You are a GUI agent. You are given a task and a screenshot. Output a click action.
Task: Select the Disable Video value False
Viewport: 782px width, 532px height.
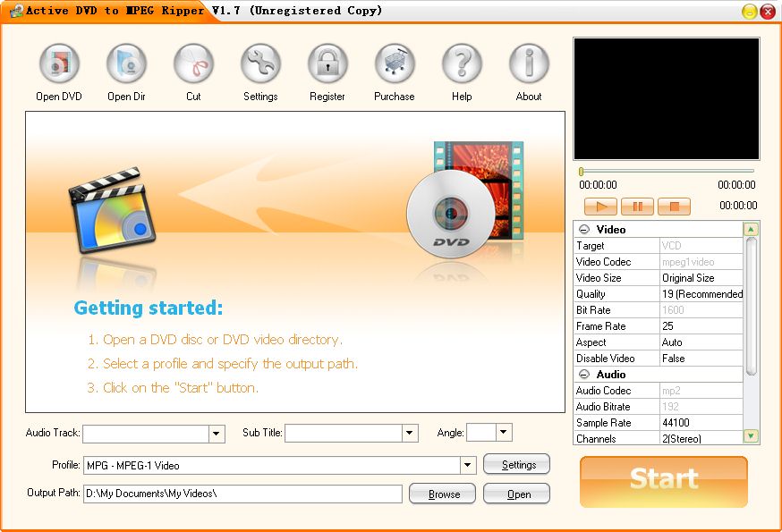click(x=701, y=358)
